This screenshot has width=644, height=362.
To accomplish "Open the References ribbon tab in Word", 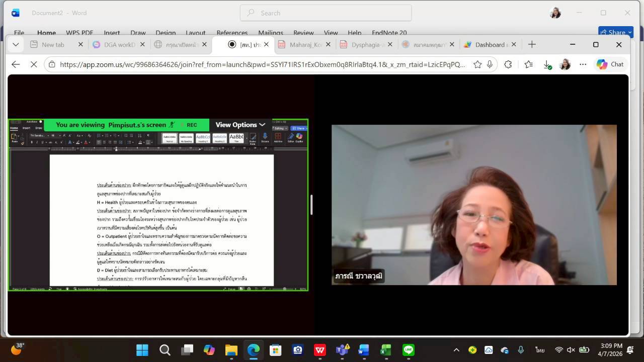I will 232,33.
